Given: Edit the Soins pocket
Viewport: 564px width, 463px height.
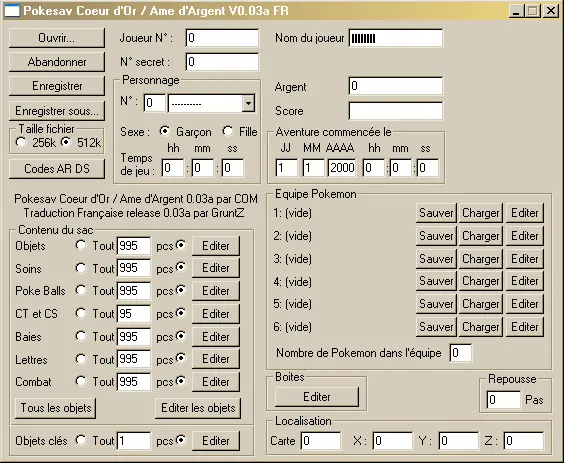Looking at the screenshot, I should [x=216, y=268].
